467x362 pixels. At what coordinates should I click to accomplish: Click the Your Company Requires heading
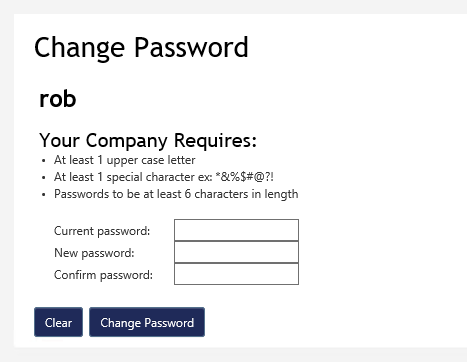coord(148,140)
